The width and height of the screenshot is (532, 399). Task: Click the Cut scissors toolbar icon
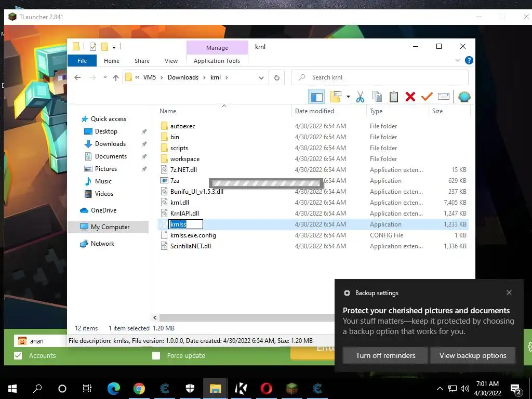pos(360,97)
